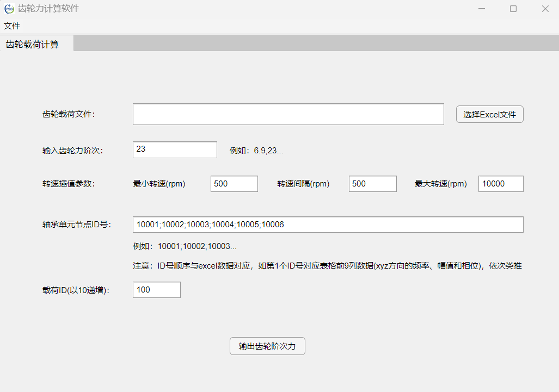Click the example text 例如: 6.9,23...
The image size is (559, 392).
[x=256, y=151]
